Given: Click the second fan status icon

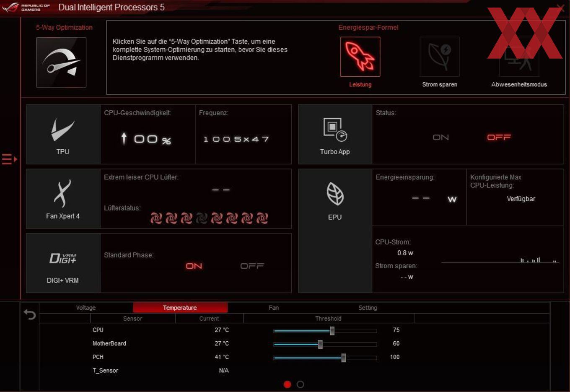Looking at the screenshot, I should 171,218.
